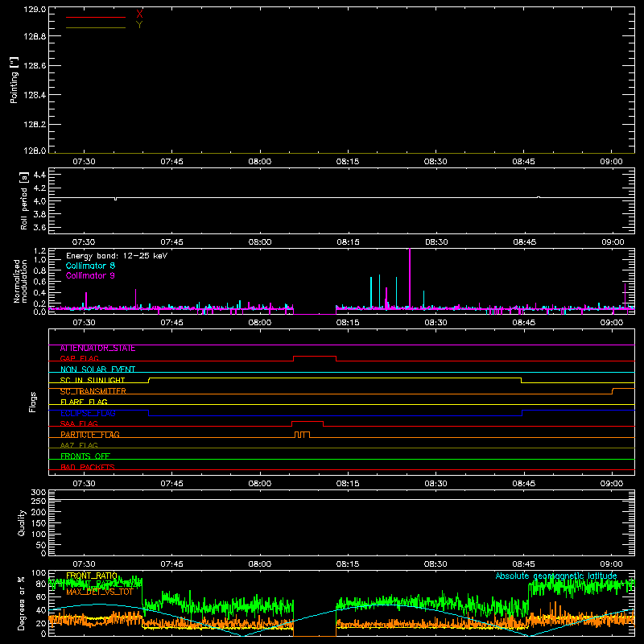Click the ECLIPSE_FLAG label

(88, 413)
